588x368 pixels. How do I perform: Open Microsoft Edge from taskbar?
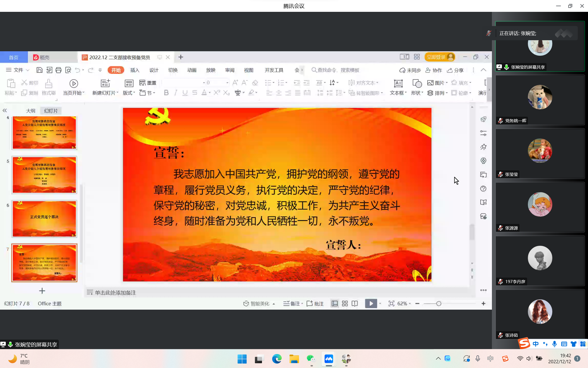click(277, 359)
